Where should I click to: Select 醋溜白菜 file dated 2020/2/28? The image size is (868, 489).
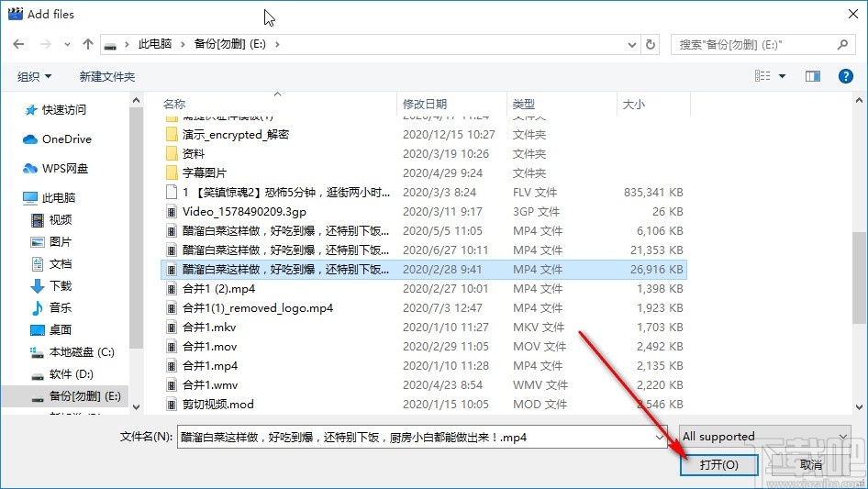click(424, 270)
